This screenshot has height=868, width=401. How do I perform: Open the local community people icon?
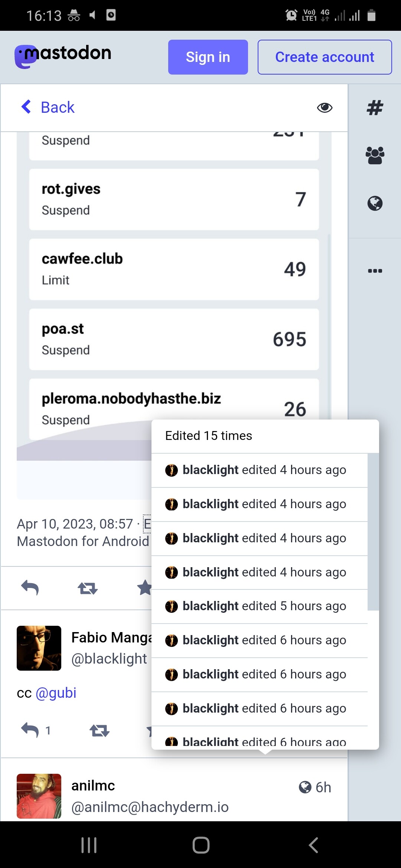point(375,155)
